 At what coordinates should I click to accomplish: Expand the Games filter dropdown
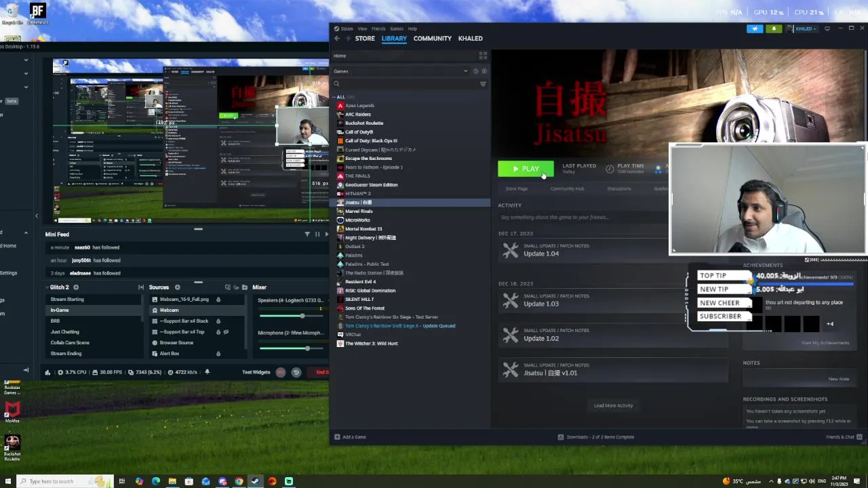[x=465, y=71]
